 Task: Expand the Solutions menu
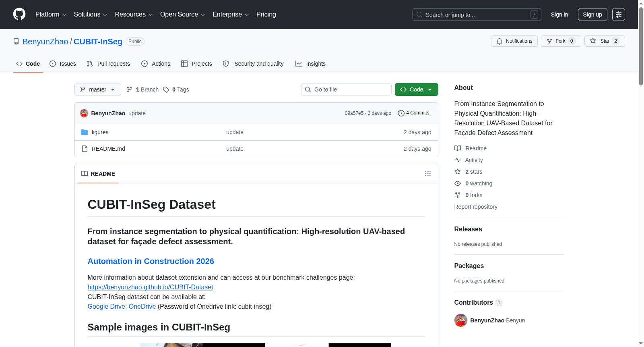pos(91,15)
